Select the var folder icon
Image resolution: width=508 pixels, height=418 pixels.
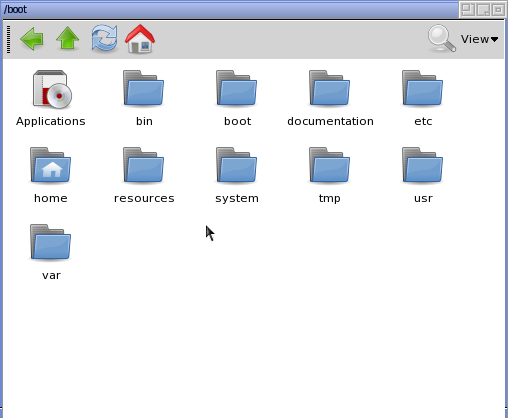[x=51, y=242]
